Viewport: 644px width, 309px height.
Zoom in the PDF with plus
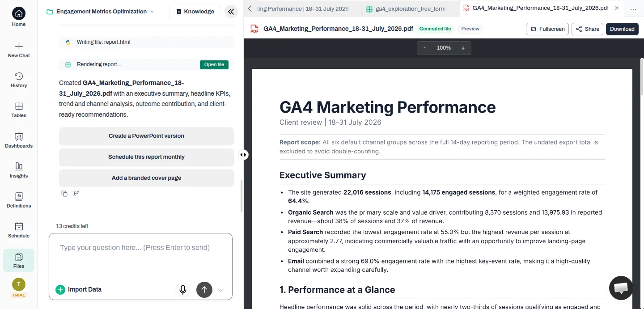(463, 48)
